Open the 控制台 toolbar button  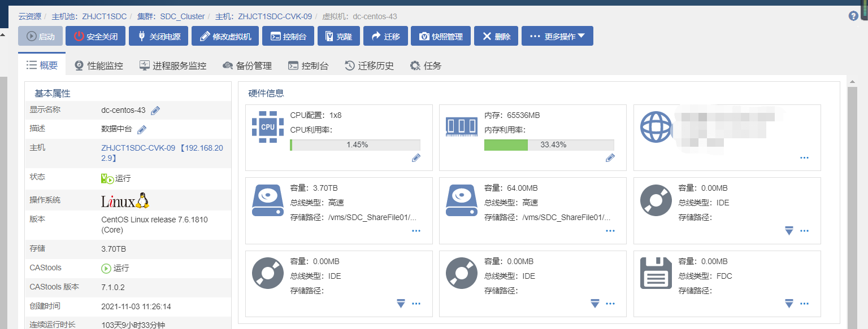click(x=288, y=36)
